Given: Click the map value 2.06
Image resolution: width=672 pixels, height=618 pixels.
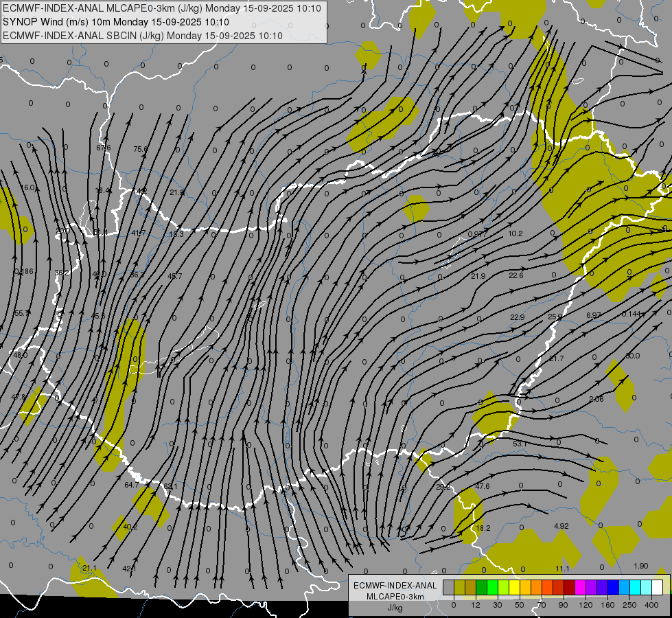Looking at the screenshot, I should click(596, 399).
